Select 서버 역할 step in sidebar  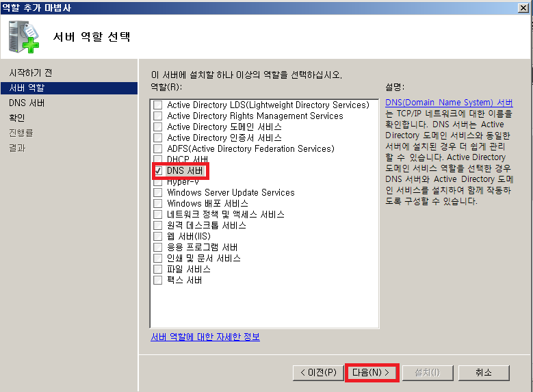(69, 88)
